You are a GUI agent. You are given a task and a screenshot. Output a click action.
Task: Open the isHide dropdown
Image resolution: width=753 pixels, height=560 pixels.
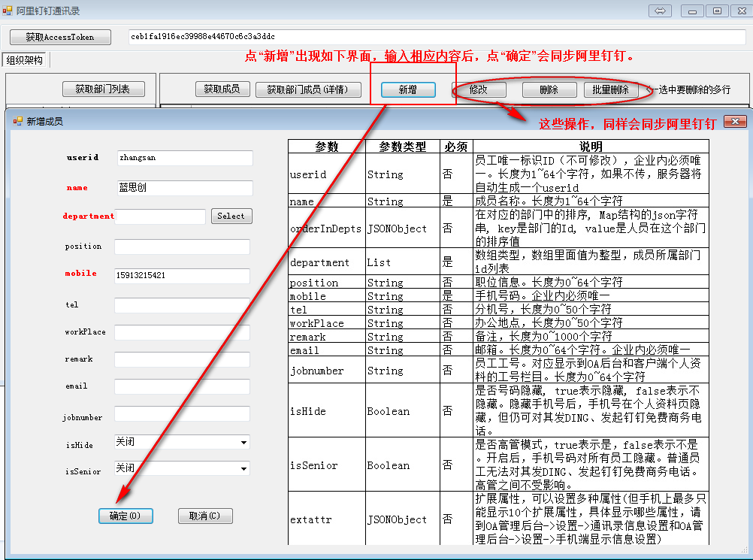[x=243, y=443]
